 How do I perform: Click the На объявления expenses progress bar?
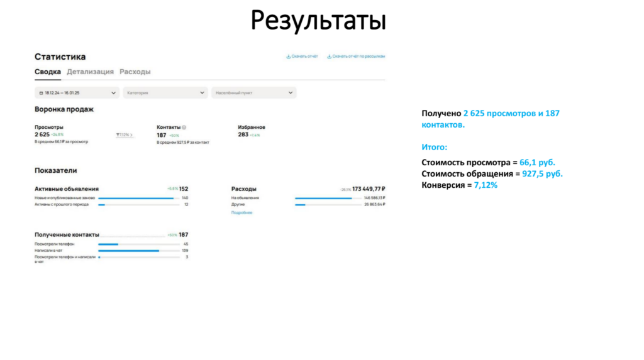pyautogui.click(x=328, y=199)
